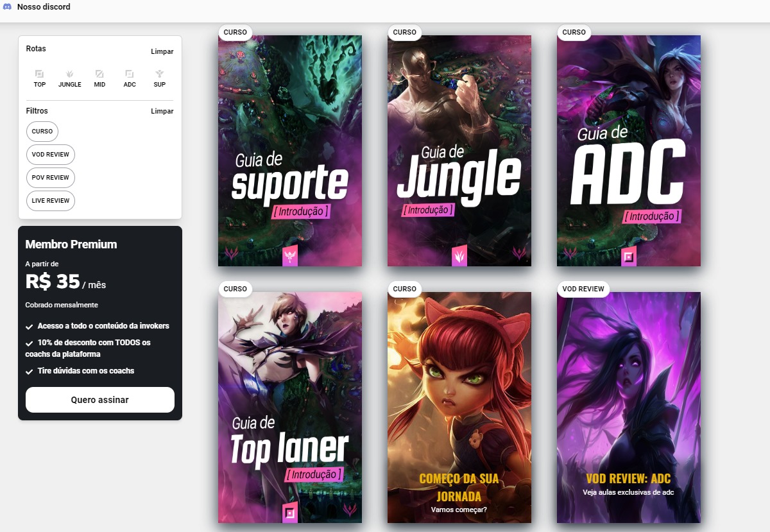The image size is (770, 532).
Task: Toggle the CURSO filter chip
Action: coord(42,132)
